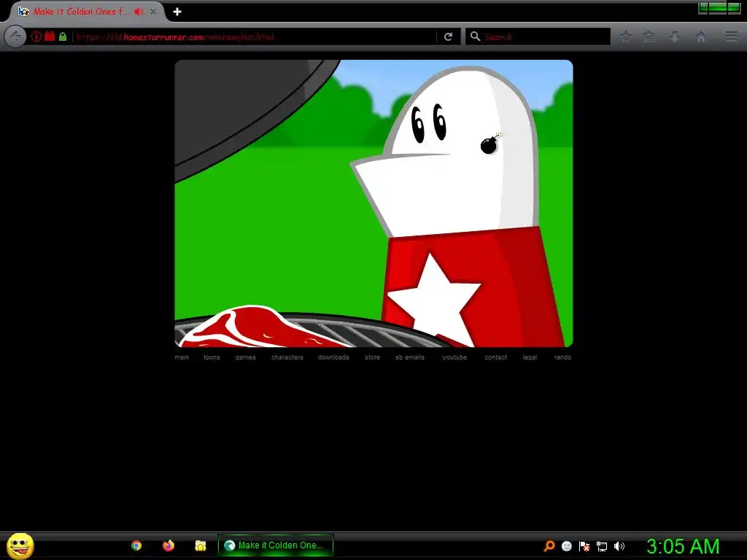Click the bomb icon on Homestar's head
This screenshot has width=747, height=560.
pyautogui.click(x=489, y=144)
